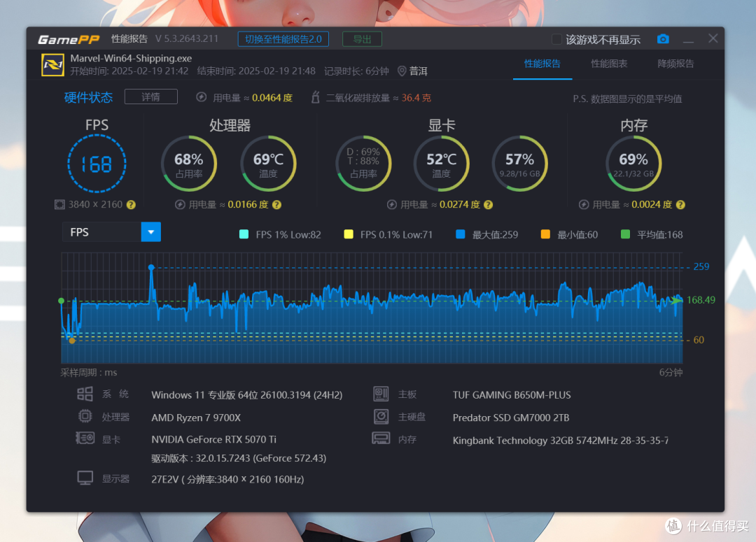Click help icon next to 0.0024 度

680,205
